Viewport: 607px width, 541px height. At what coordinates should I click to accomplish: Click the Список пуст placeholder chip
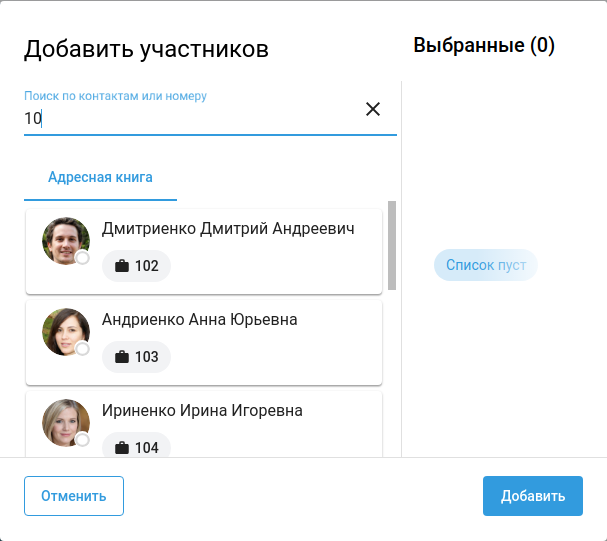(485, 265)
